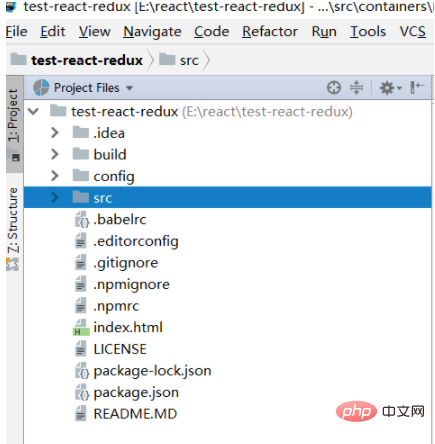Open the Refactor menu
Viewport: 435px width, 444px height.
click(x=270, y=32)
